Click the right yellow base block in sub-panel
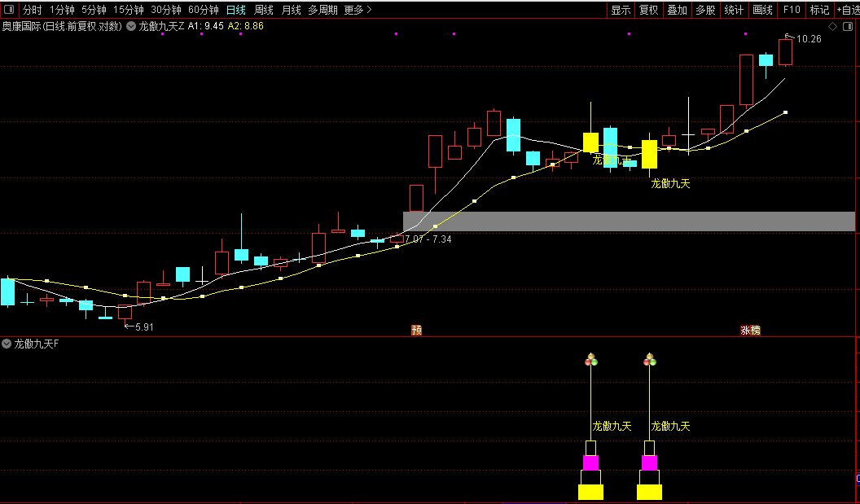 coord(649,492)
